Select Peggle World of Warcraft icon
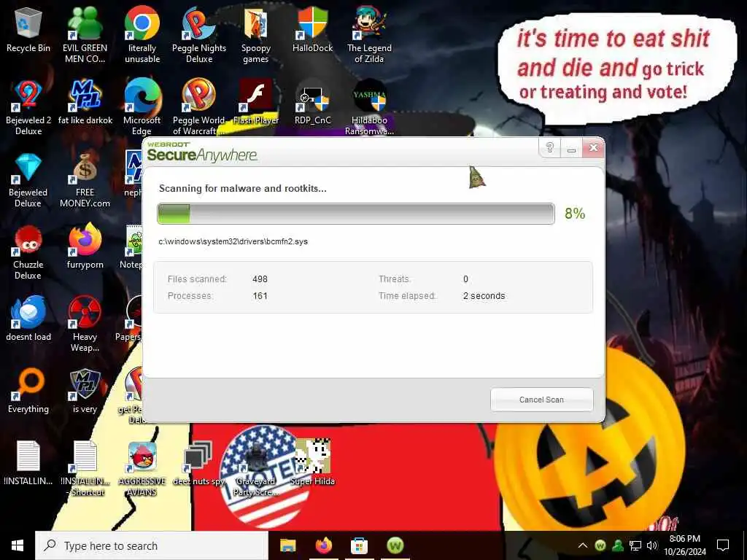Image resolution: width=747 pixels, height=560 pixels. tap(199, 108)
